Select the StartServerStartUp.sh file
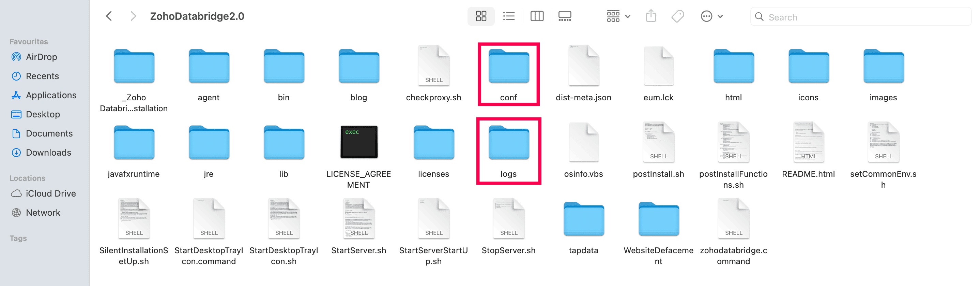The image size is (980, 286). (434, 218)
